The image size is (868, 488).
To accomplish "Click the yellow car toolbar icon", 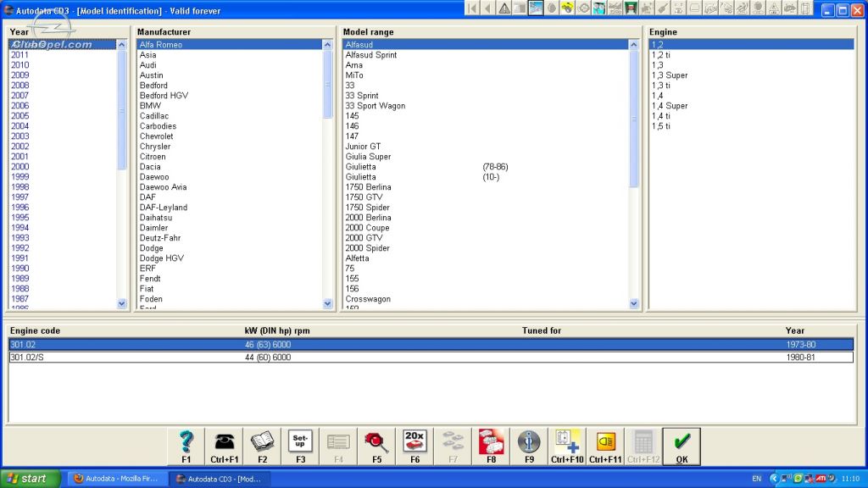I will pyautogui.click(x=567, y=8).
